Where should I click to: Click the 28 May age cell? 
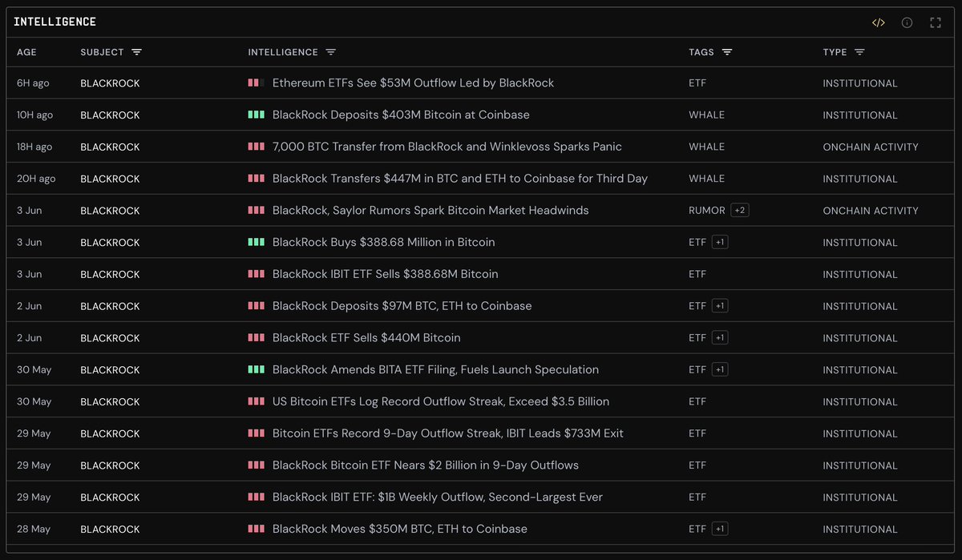pyautogui.click(x=34, y=530)
